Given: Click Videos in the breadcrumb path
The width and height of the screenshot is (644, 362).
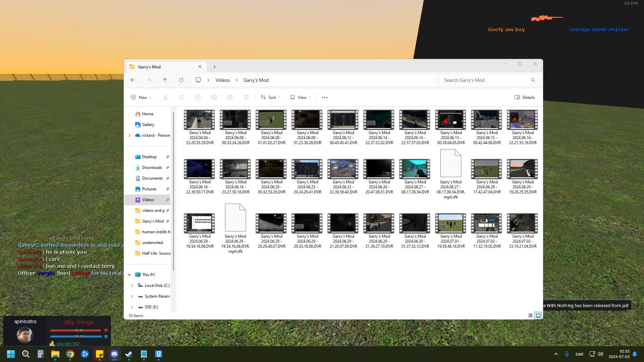Looking at the screenshot, I should click(x=222, y=80).
